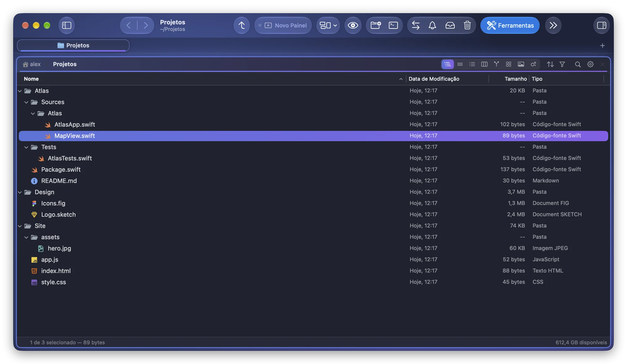
Task: Switch to plain lines list view
Action: tap(460, 64)
